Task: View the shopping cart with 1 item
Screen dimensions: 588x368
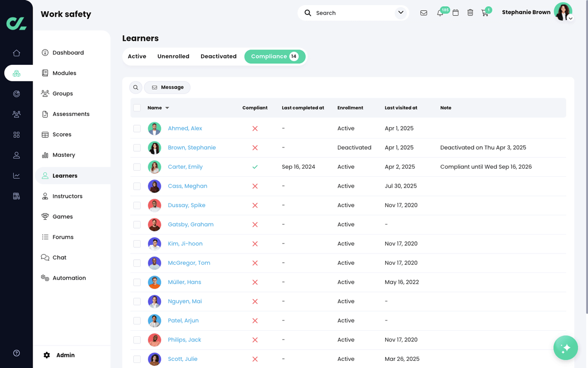Action: [x=485, y=13]
